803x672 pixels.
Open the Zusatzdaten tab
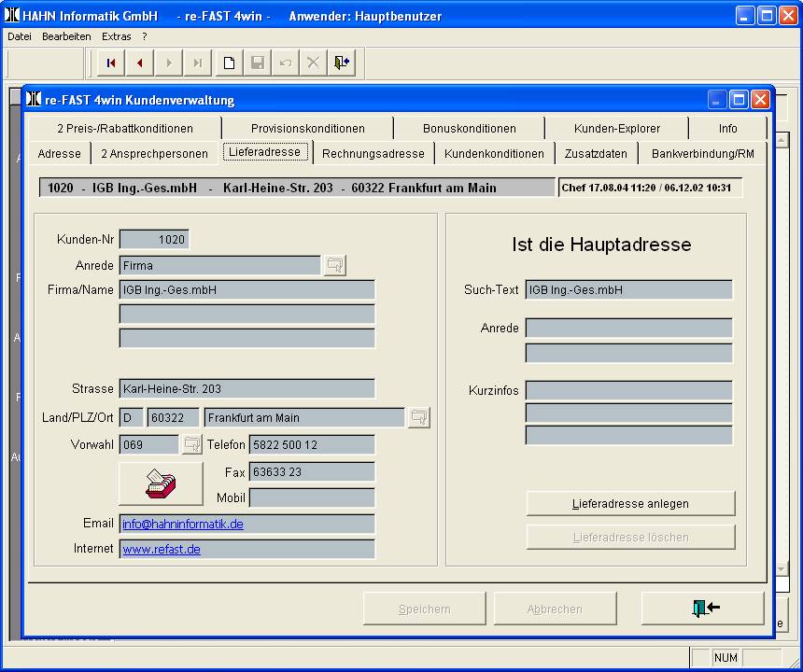click(x=596, y=154)
